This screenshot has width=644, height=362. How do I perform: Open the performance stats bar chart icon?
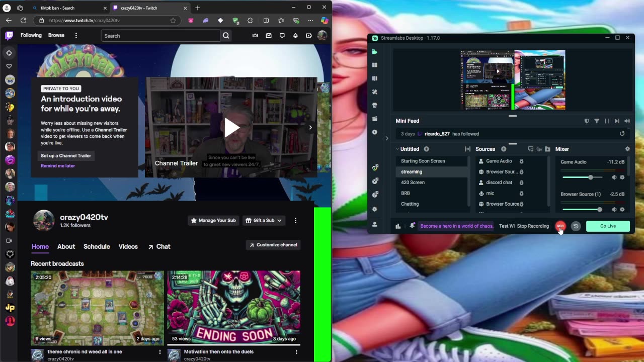pos(398,226)
